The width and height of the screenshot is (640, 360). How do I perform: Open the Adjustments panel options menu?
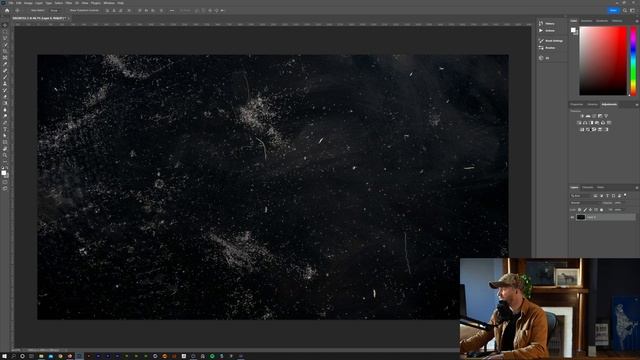pyautogui.click(x=637, y=104)
